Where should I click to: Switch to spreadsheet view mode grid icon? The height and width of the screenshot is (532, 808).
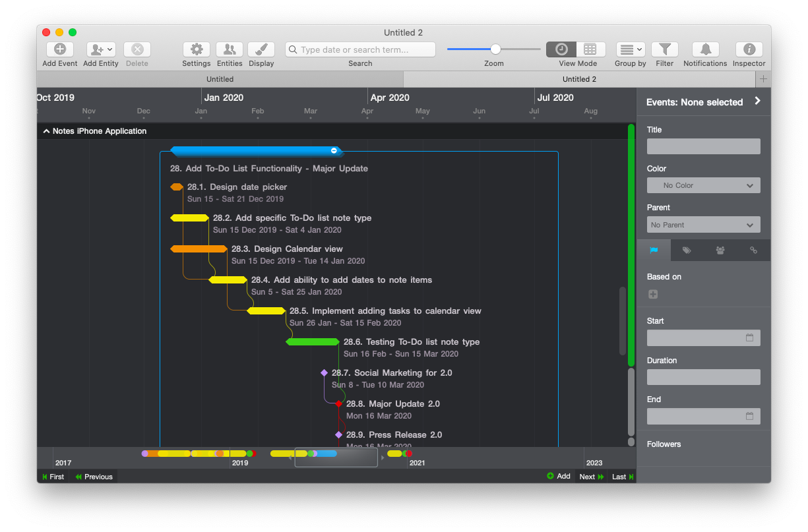click(591, 49)
